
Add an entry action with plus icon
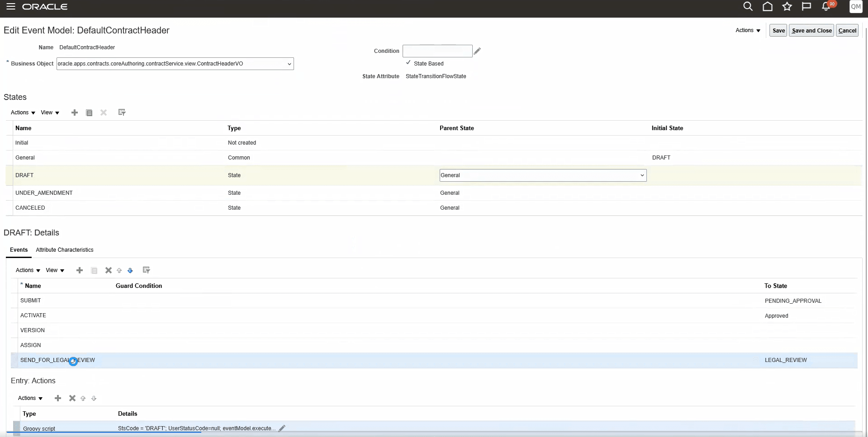pyautogui.click(x=58, y=398)
